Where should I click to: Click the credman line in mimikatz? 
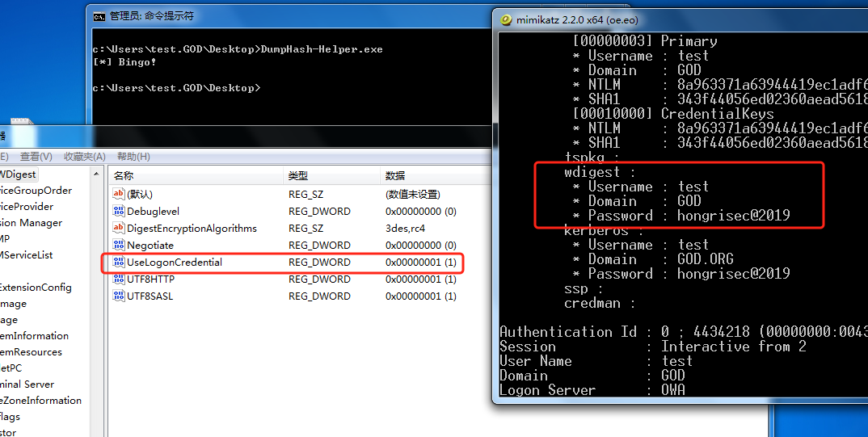tap(600, 303)
